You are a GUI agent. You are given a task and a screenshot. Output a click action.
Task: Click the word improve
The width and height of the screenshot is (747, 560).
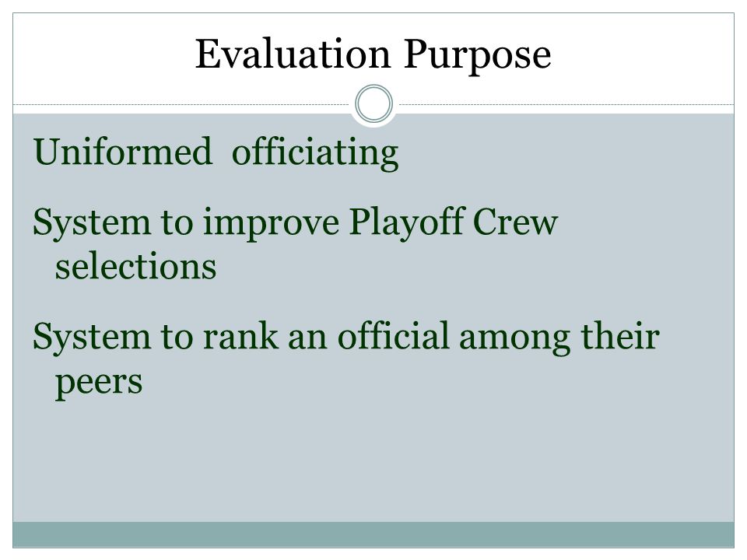click(271, 224)
